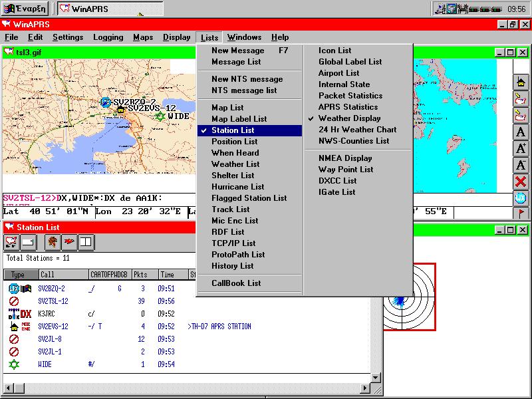Select Message List menu entry
This screenshot has height=399, width=532.
[250, 62]
